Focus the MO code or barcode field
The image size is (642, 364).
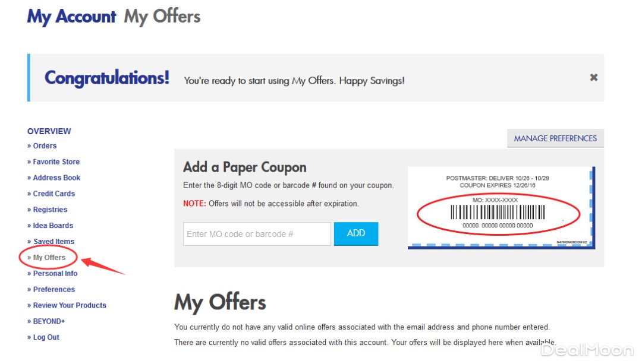[257, 234]
